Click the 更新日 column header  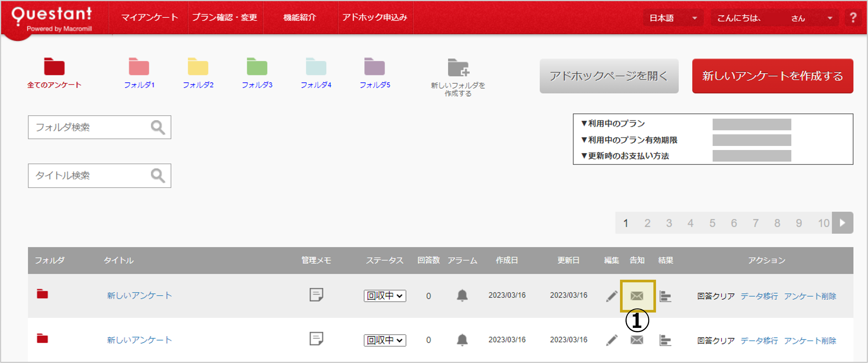(568, 260)
